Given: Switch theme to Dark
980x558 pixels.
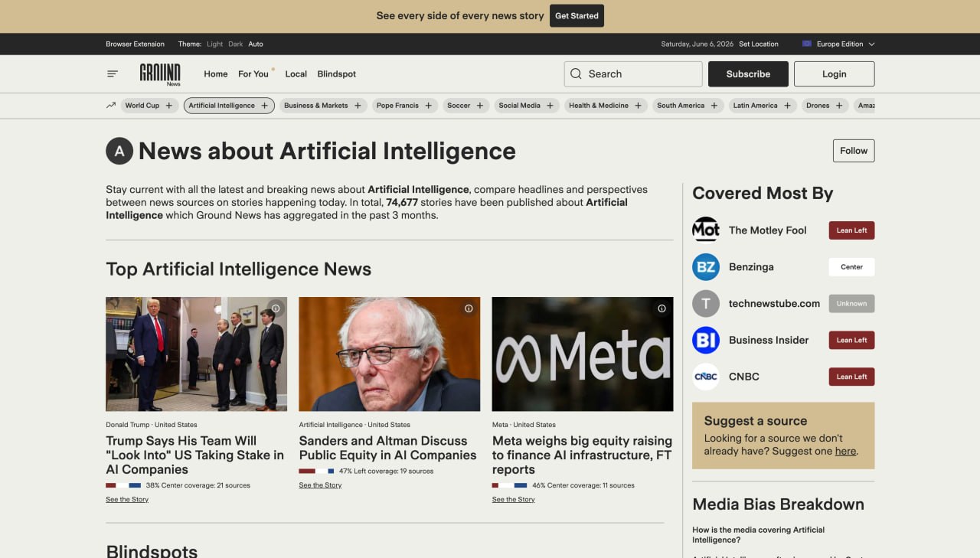Looking at the screenshot, I should pyautogui.click(x=236, y=44).
